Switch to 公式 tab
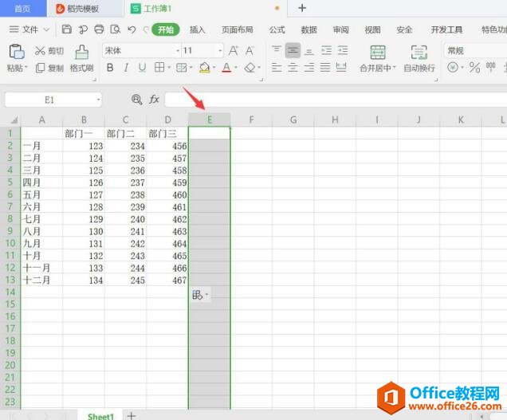Viewport: 507px width, 420px height. tap(277, 29)
